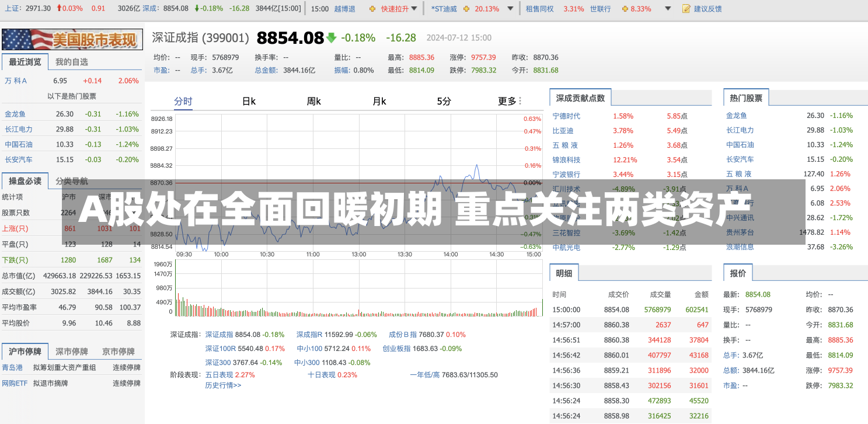Open 万 科A in recent browsing list

[16, 81]
